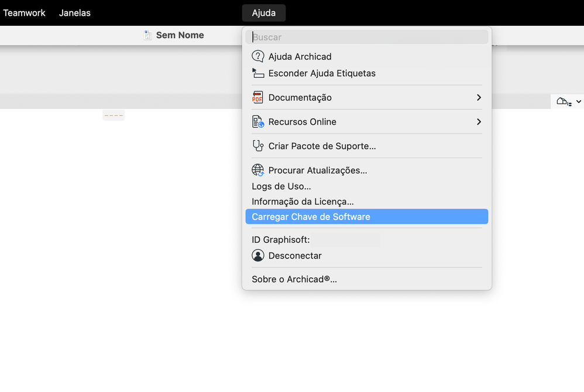
Task: Open the Janelas menu
Action: pos(74,13)
